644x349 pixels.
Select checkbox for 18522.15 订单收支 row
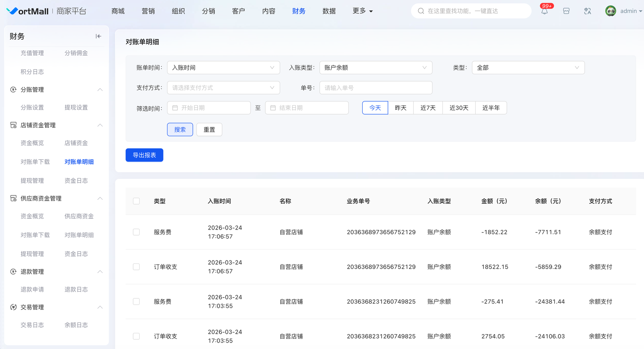click(136, 267)
